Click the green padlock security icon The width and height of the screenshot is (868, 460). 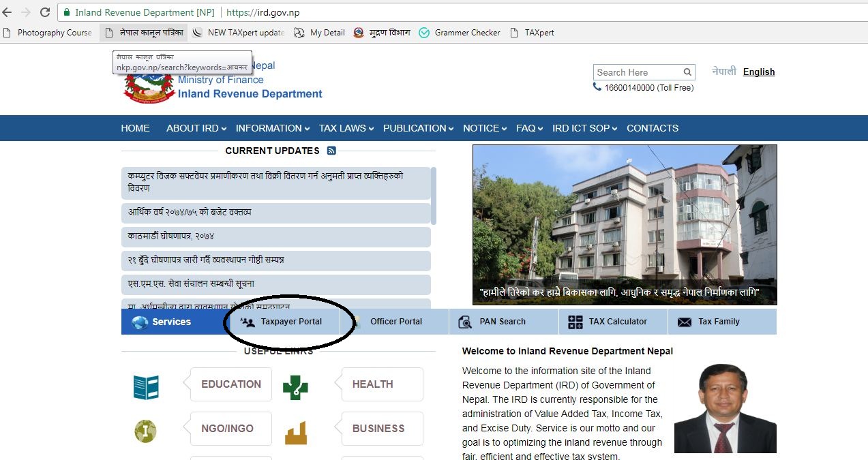point(67,12)
